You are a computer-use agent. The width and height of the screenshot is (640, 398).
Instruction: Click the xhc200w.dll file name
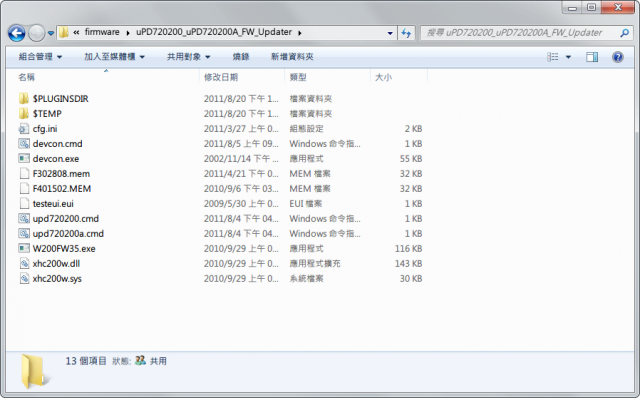click(x=56, y=264)
